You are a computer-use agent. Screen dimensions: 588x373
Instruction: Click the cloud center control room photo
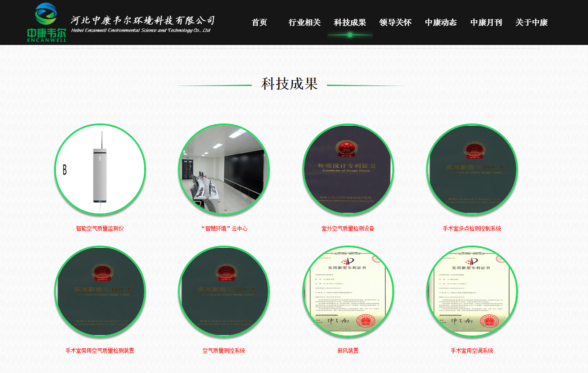point(224,169)
